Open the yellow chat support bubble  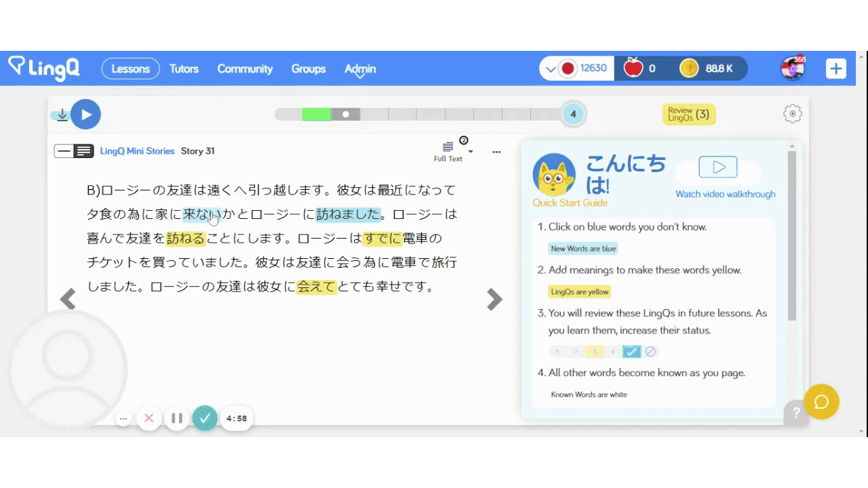point(821,402)
